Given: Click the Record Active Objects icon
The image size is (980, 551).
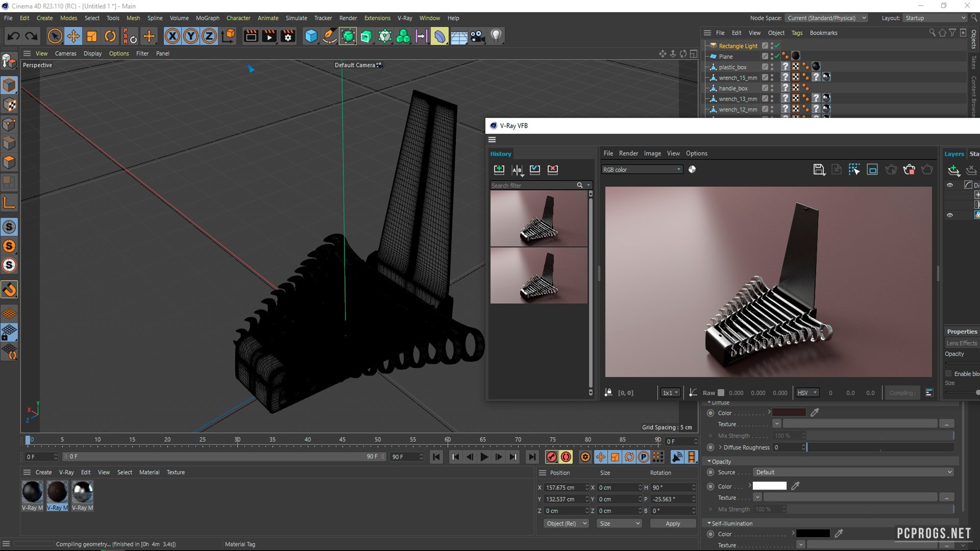Looking at the screenshot, I should coord(552,457).
